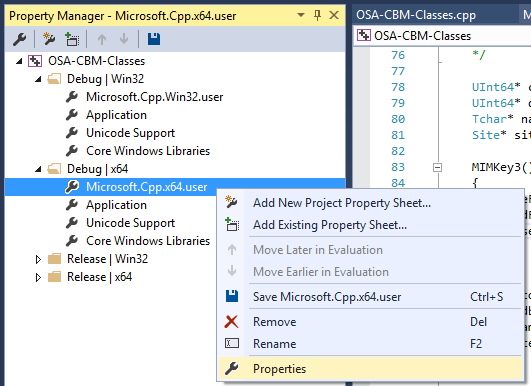The width and height of the screenshot is (531, 386).
Task: Pin the Property Manager panel
Action: [317, 15]
